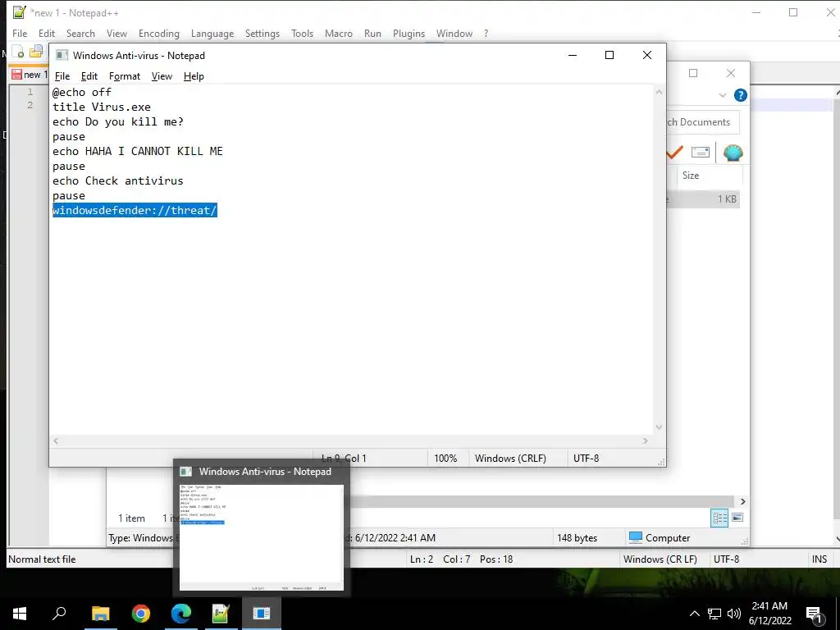840x630 pixels.
Task: Open the Notepad++ question mark menu
Action: point(486,33)
